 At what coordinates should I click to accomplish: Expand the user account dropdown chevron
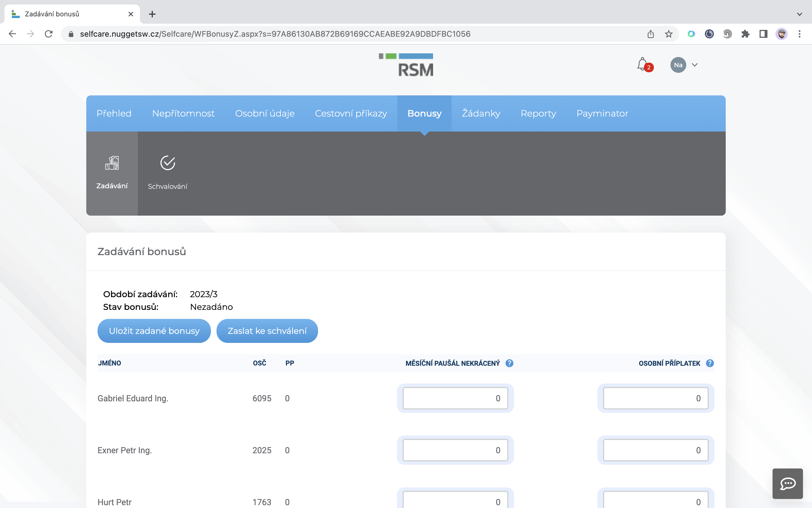tap(694, 65)
